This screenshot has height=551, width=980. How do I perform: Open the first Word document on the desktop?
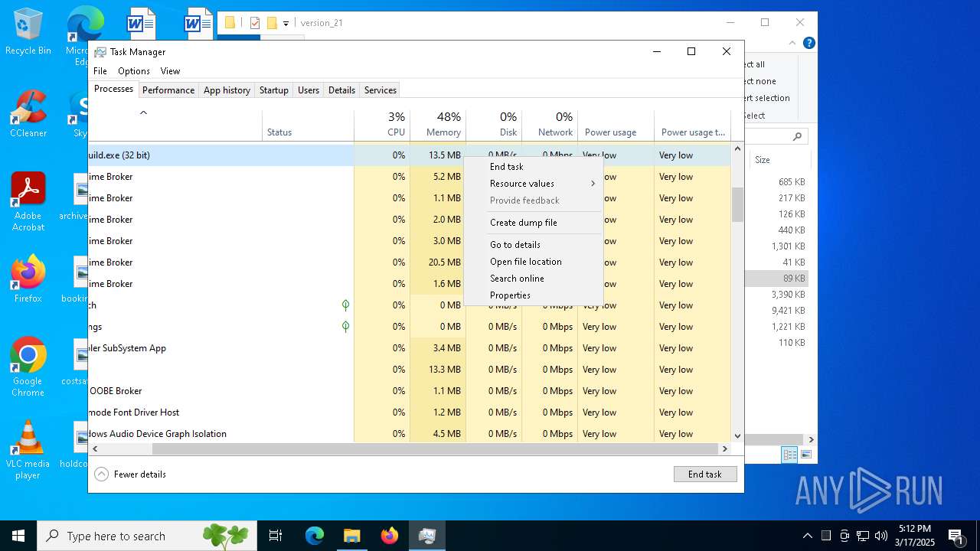tap(140, 24)
